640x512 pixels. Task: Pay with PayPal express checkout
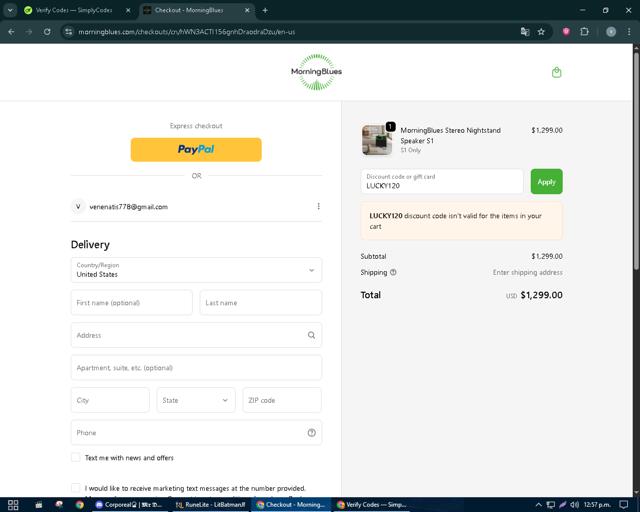(196, 149)
